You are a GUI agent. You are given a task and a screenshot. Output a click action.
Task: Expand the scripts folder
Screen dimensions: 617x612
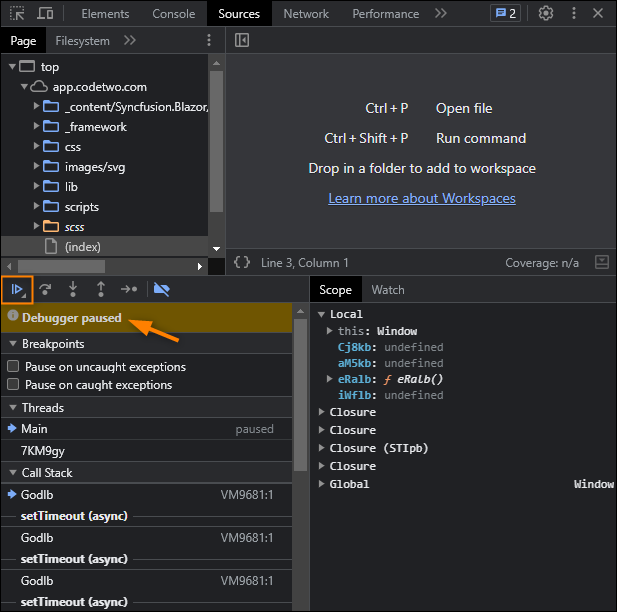point(36,206)
